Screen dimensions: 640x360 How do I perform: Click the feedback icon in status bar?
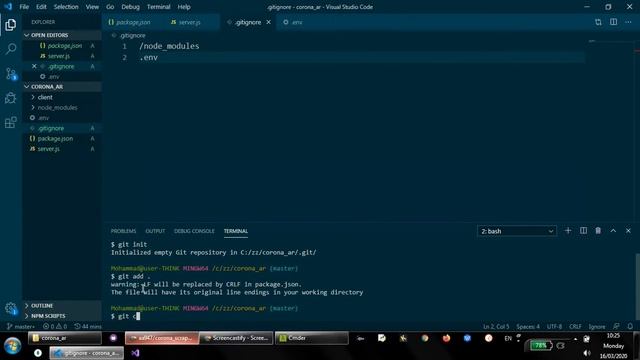click(x=616, y=327)
